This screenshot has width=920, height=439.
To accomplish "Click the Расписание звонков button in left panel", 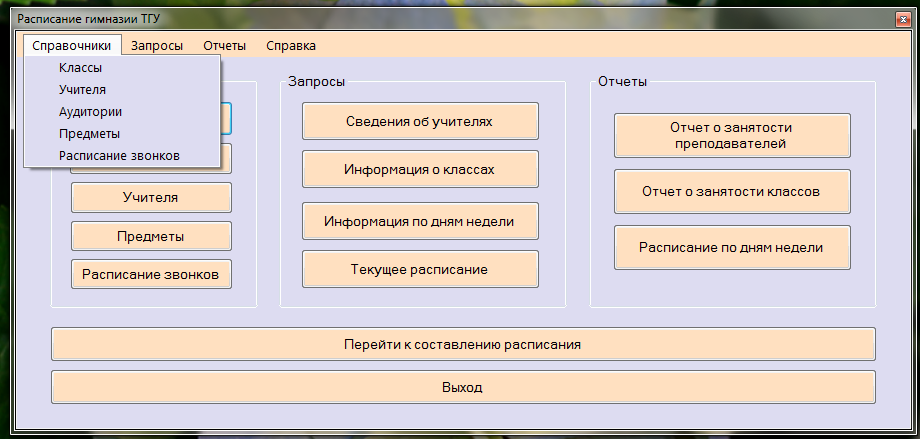I will tap(151, 274).
